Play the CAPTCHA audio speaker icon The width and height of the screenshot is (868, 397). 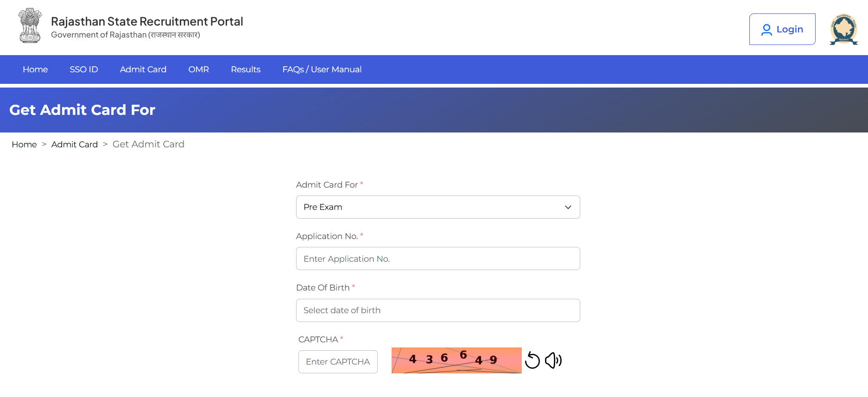[x=553, y=360]
